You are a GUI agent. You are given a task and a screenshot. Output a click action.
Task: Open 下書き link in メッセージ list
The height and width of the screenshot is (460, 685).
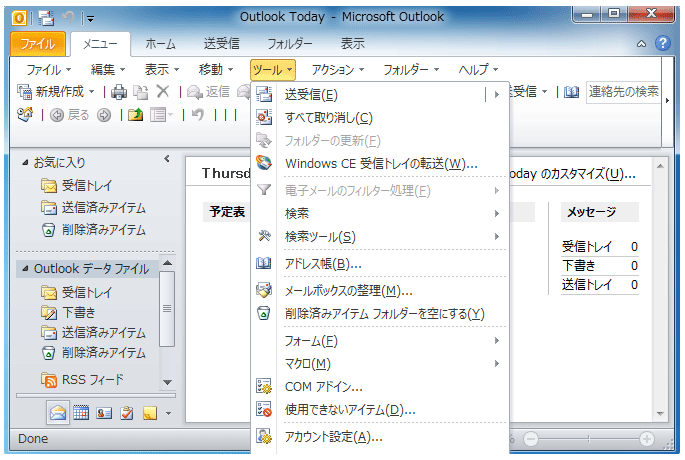(578, 266)
